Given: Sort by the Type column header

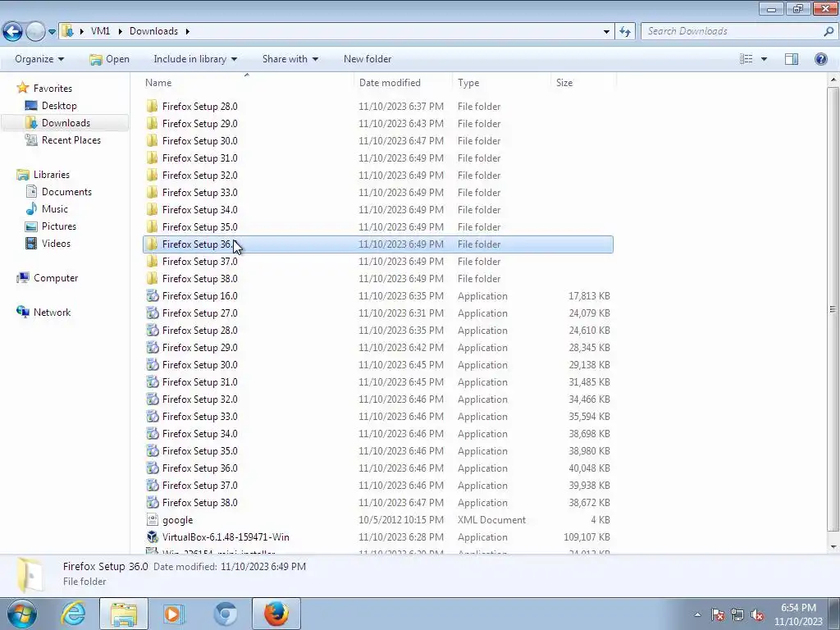Looking at the screenshot, I should pyautogui.click(x=501, y=83).
